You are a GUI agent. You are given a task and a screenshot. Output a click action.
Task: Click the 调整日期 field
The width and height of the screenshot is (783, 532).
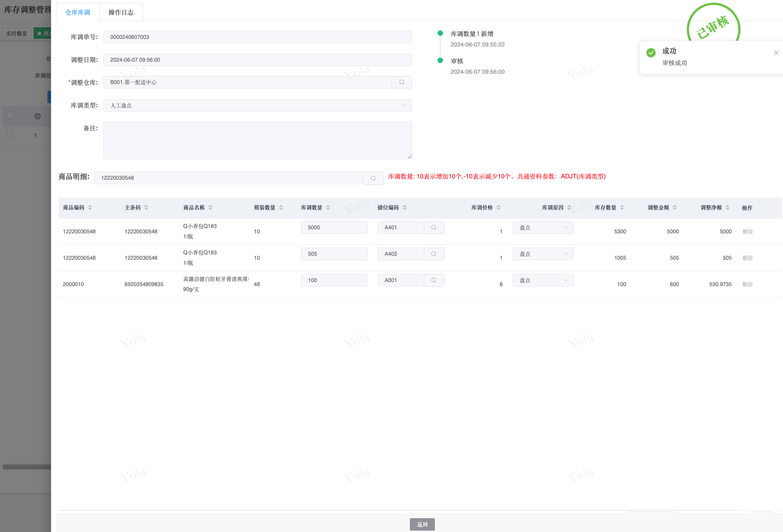pos(258,60)
